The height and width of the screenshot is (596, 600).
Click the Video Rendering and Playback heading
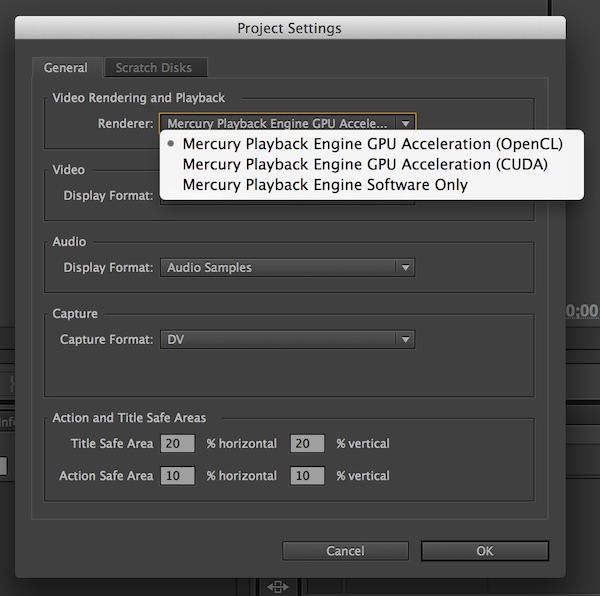click(x=139, y=98)
